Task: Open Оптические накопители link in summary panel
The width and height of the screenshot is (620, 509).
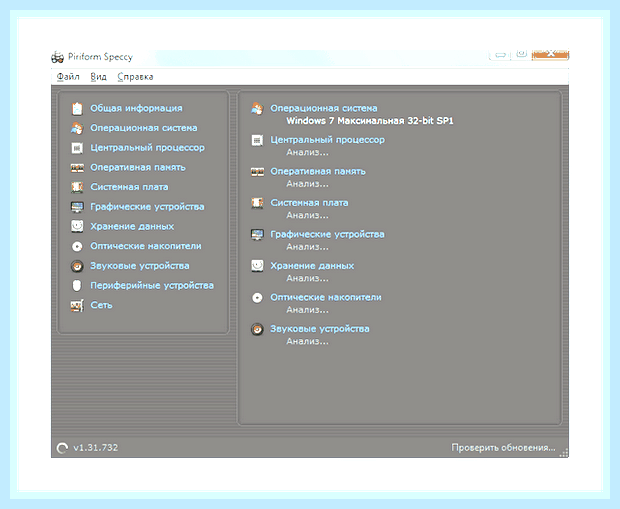Action: point(326,297)
